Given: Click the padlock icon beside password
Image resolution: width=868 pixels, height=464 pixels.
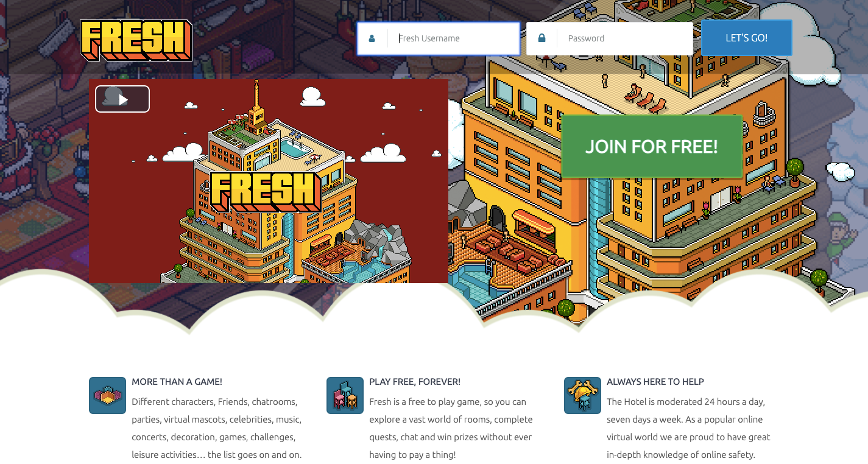Looking at the screenshot, I should [542, 38].
